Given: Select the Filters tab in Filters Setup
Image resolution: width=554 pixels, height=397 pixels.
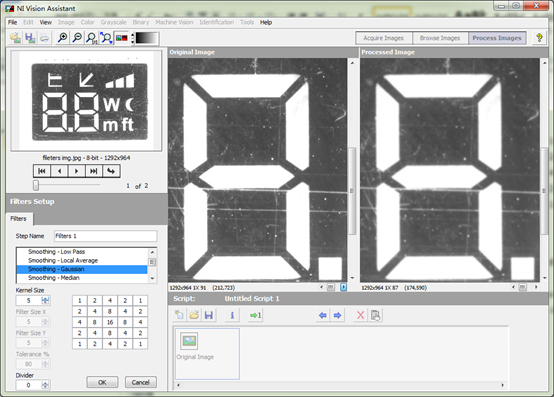Looking at the screenshot, I should tap(19, 219).
